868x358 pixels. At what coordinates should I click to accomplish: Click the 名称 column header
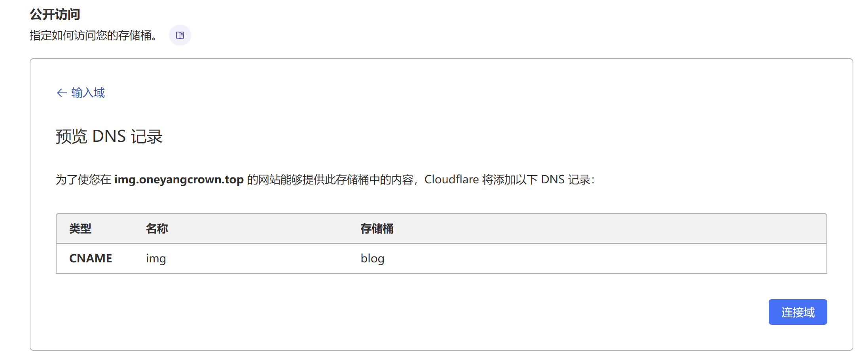[x=157, y=229]
